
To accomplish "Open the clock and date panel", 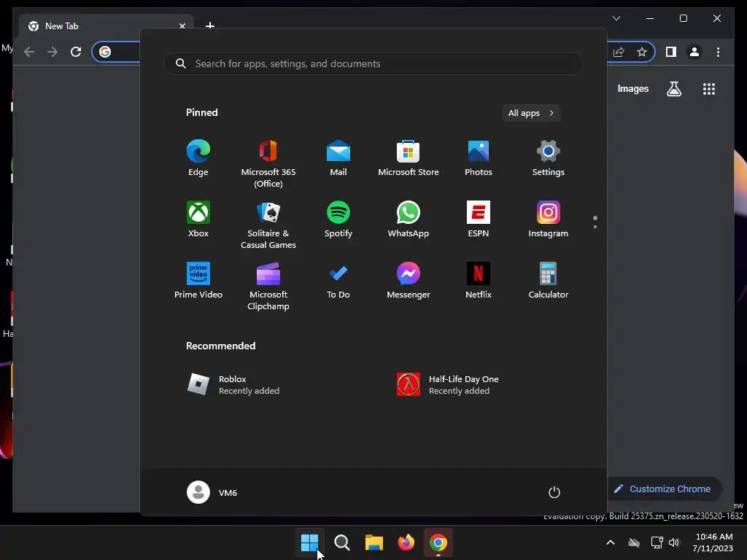I will (713, 542).
